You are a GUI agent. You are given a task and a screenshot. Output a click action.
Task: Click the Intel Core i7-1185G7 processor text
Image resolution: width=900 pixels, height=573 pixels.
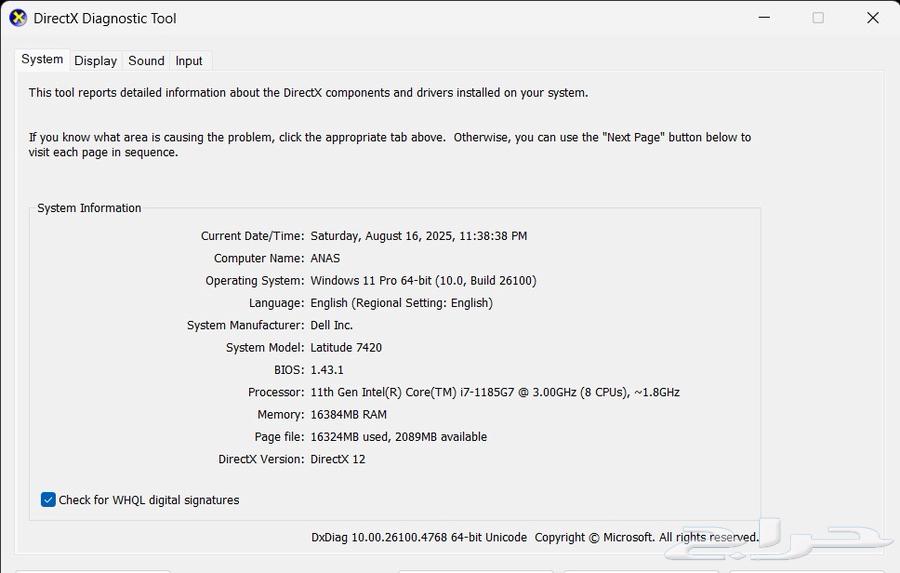tap(494, 392)
